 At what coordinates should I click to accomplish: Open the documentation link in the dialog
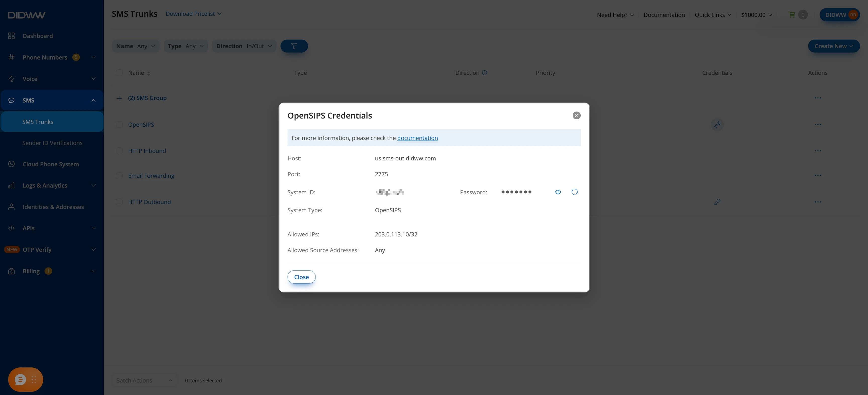[x=417, y=138]
